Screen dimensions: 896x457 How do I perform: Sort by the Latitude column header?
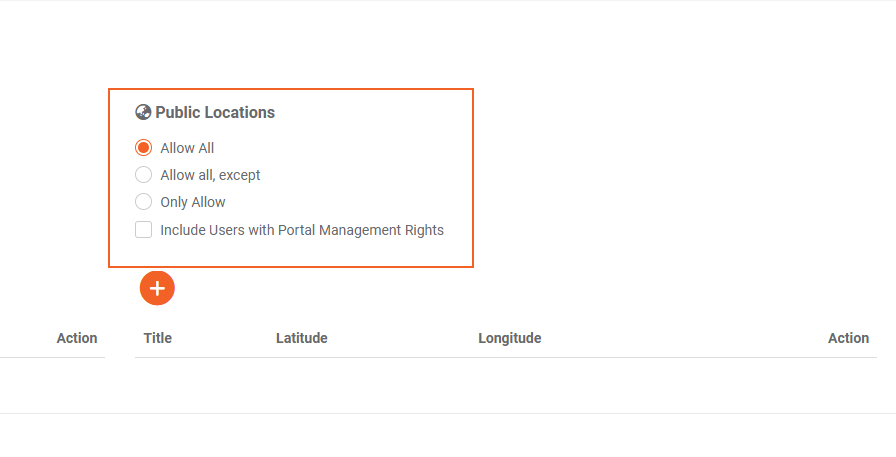pos(302,338)
